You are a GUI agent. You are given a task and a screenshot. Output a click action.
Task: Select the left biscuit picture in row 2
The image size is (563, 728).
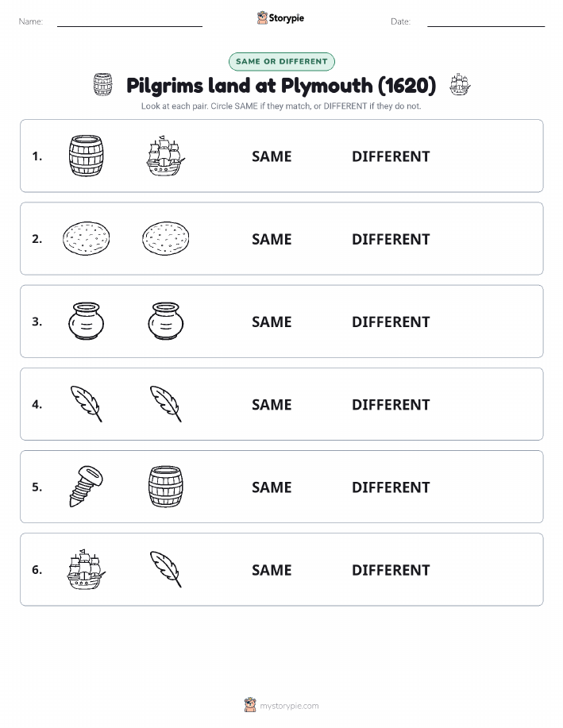tap(86, 238)
